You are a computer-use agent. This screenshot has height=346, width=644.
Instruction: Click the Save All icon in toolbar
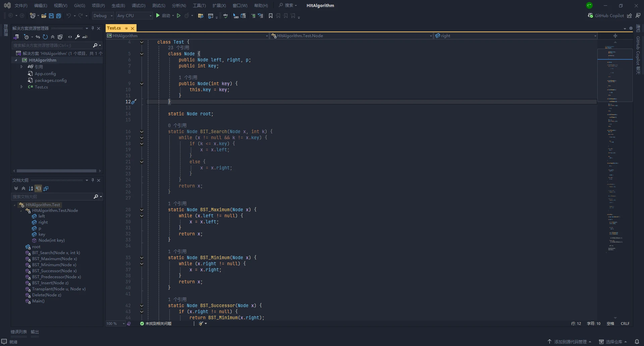point(59,16)
